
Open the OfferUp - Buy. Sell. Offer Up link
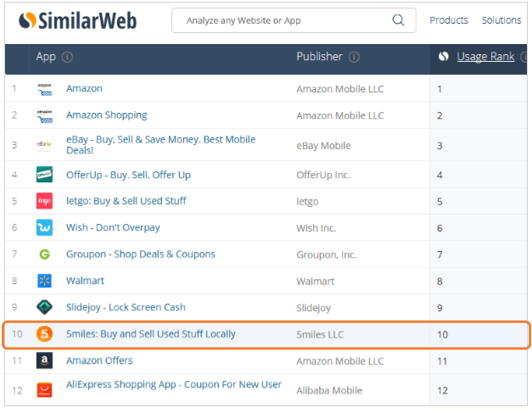(128, 175)
